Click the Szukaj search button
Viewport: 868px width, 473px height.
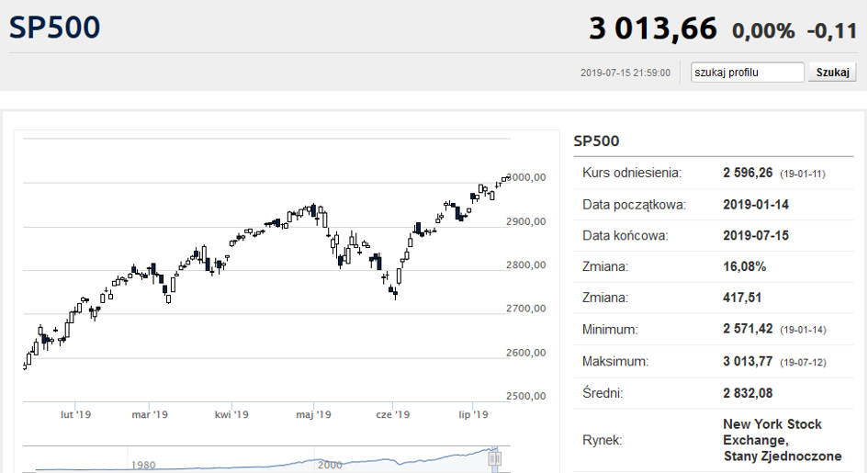832,73
